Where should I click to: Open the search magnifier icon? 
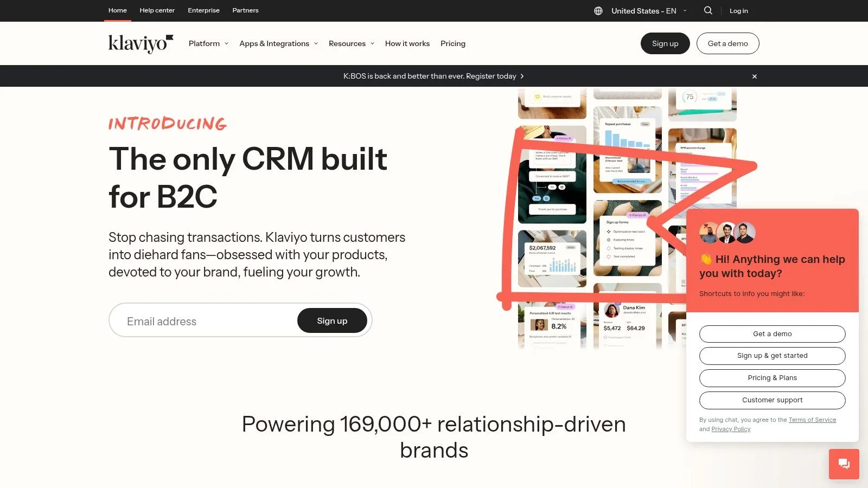[708, 10]
